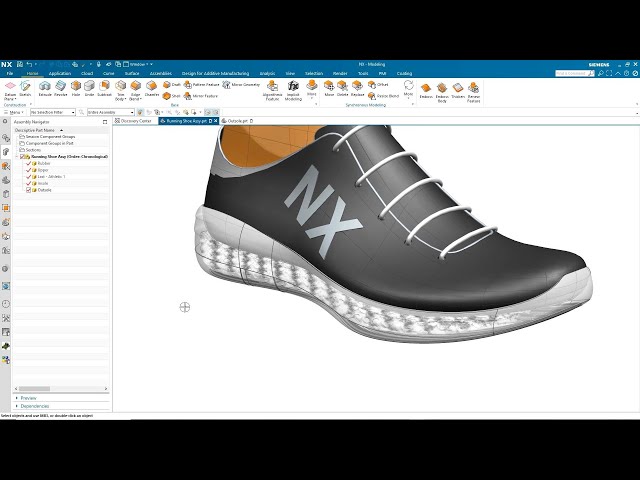This screenshot has width=640, height=480.
Task: Switch to the Assemblies ribbon tab
Action: pyautogui.click(x=161, y=73)
